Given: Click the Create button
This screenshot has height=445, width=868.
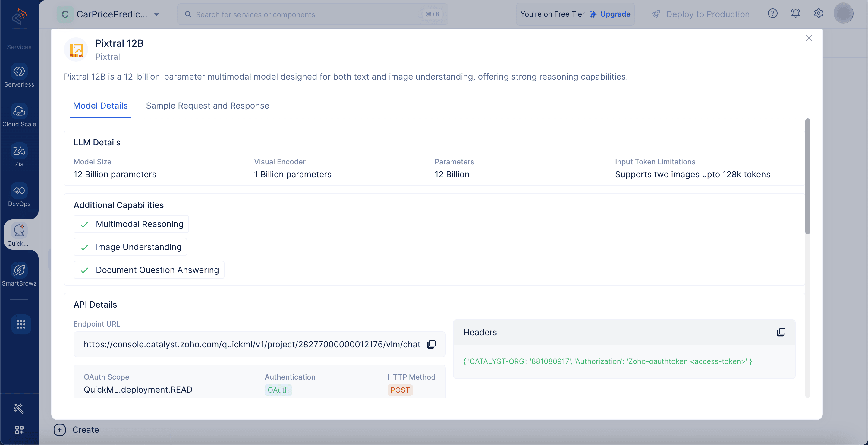Looking at the screenshot, I should tap(77, 430).
